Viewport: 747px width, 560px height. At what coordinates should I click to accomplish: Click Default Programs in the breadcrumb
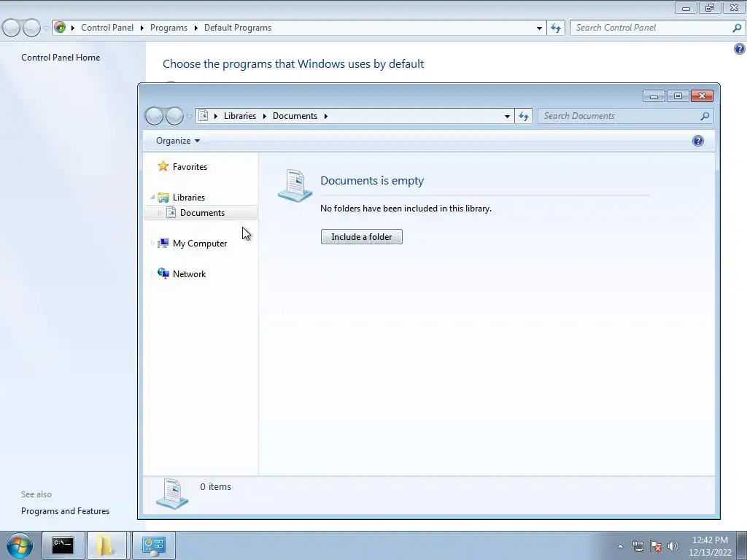tap(238, 28)
